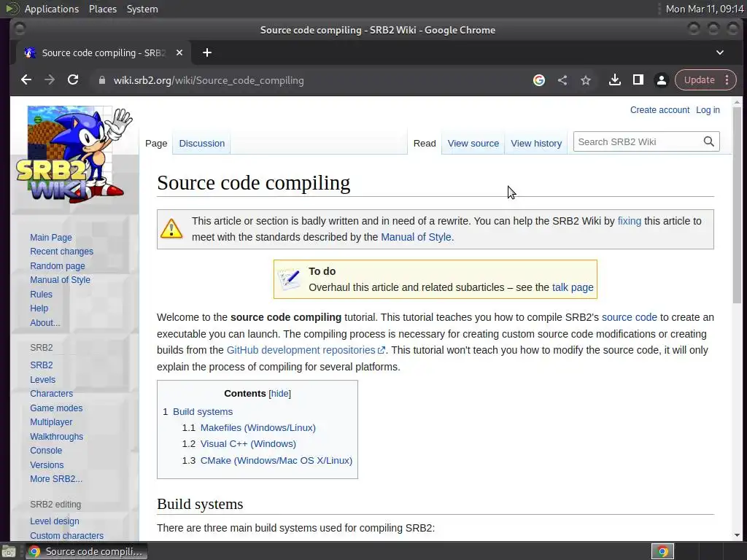Click the Create account link

659,110
